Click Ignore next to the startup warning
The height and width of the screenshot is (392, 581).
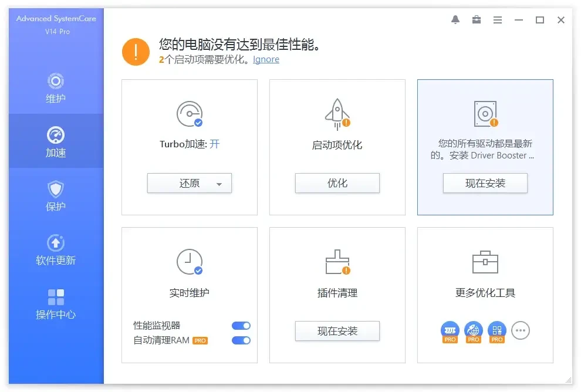pyautogui.click(x=266, y=59)
